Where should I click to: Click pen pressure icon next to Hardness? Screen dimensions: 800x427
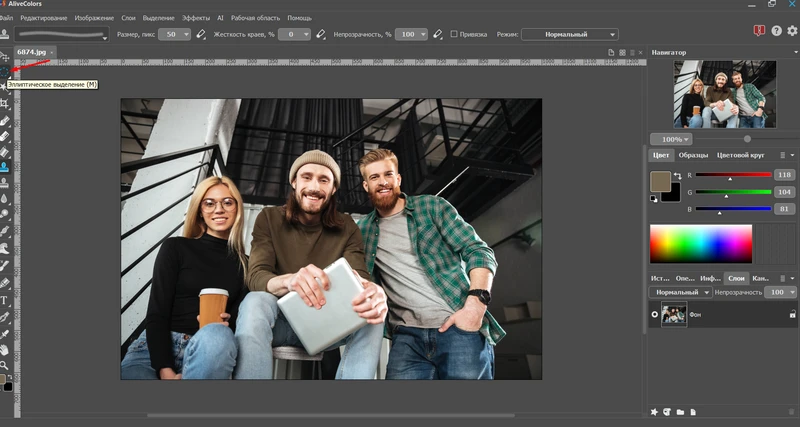320,34
